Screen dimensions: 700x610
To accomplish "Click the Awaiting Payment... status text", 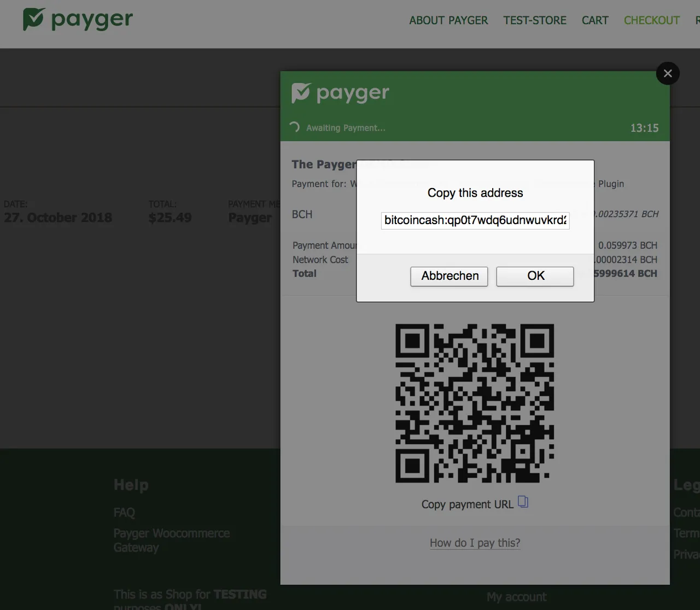I will 346,128.
